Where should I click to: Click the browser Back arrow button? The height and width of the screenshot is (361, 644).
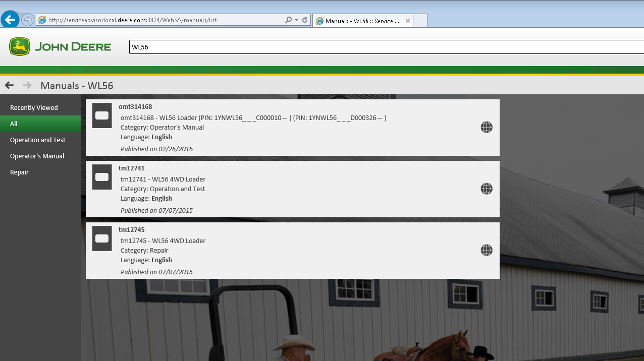pos(10,20)
